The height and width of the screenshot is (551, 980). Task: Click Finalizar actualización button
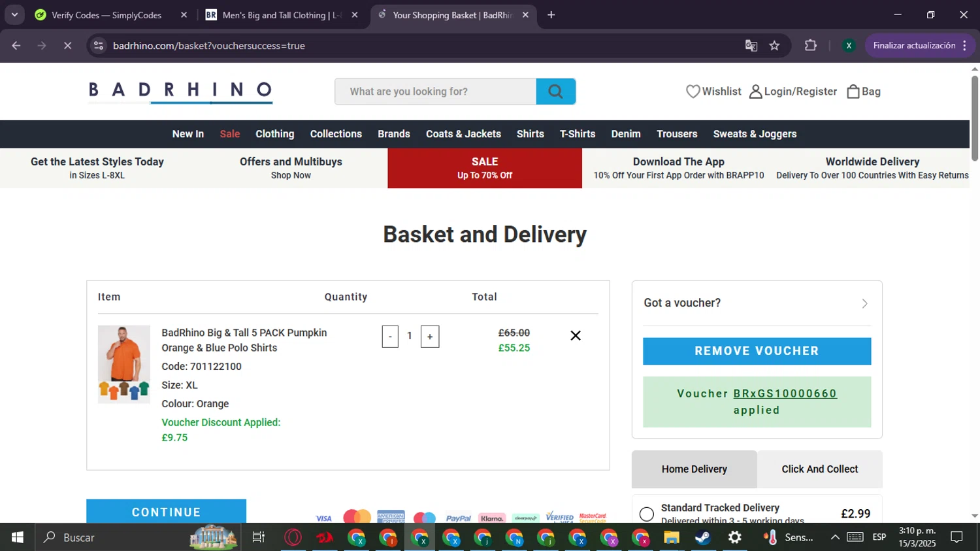920,46
